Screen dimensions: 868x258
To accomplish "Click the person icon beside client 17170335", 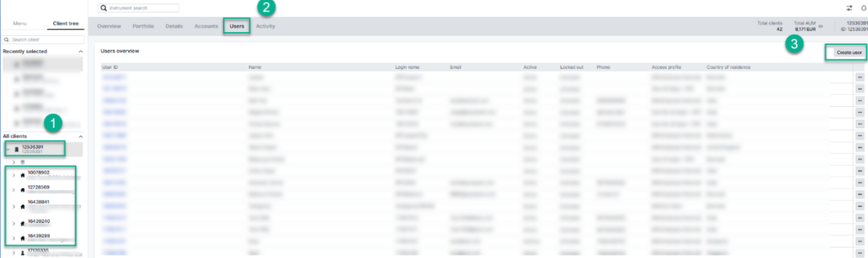I will (23, 253).
